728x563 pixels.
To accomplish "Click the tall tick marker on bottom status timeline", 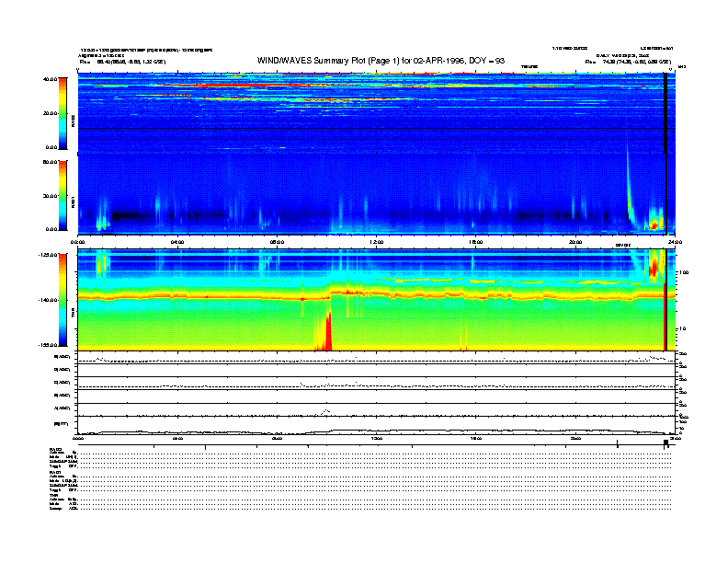I will coord(617,443).
